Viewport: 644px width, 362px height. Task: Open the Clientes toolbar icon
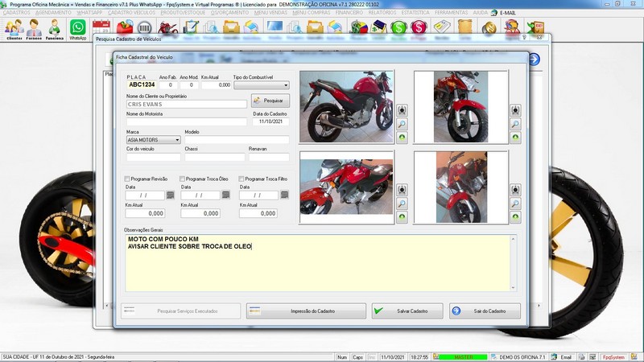click(x=14, y=29)
